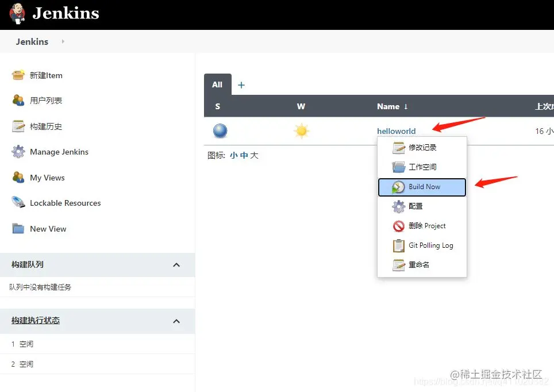Viewport: 554px width, 392px height.
Task: Open the 构建执行状态 heading link
Action: 35,321
